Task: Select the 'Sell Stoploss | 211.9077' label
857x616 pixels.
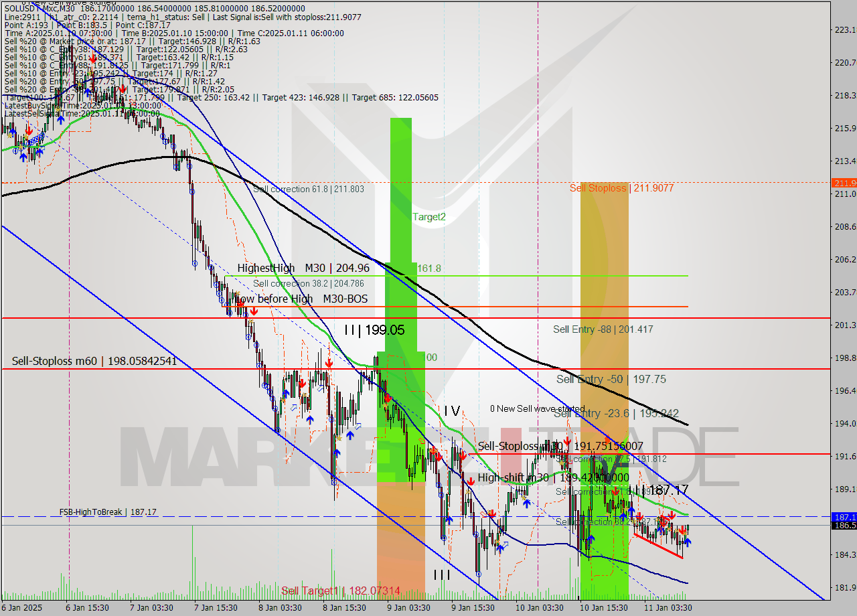Action: pos(622,188)
